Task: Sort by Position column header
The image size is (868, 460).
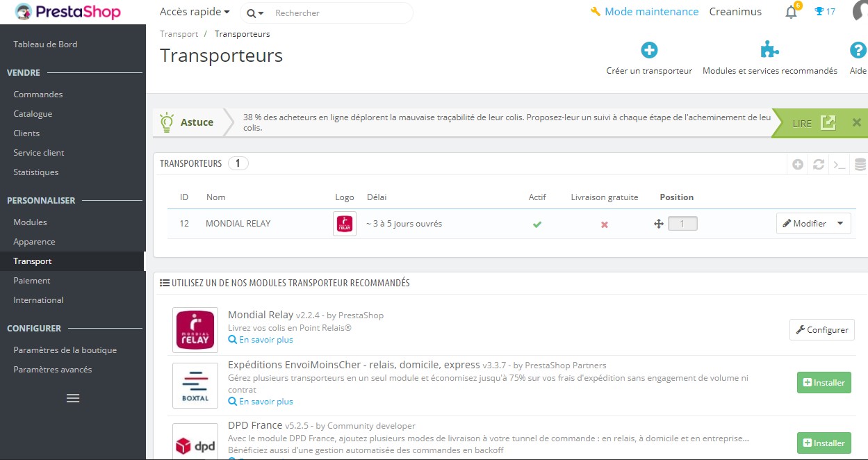Action: point(676,197)
